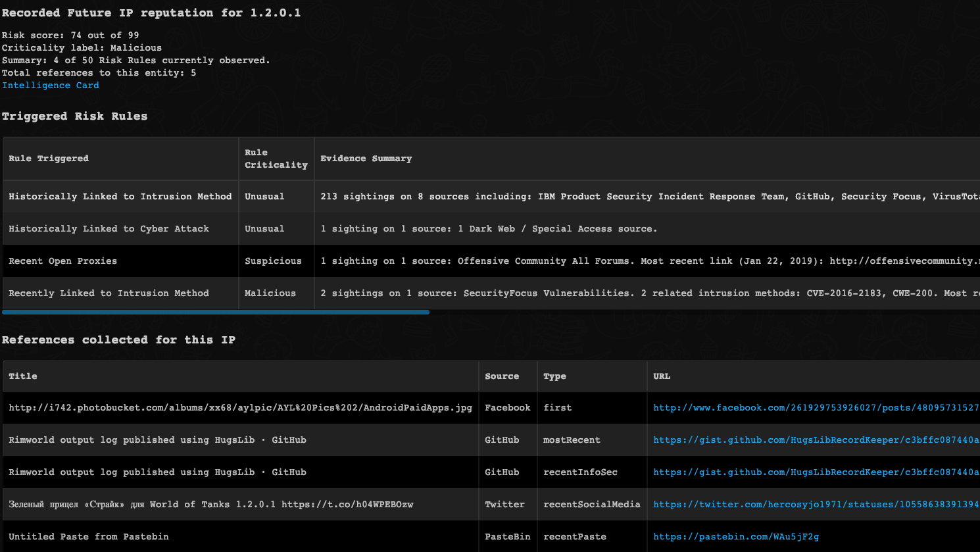The height and width of the screenshot is (552, 980).
Task: Open the pastebin.com URL link
Action: pyautogui.click(x=736, y=537)
